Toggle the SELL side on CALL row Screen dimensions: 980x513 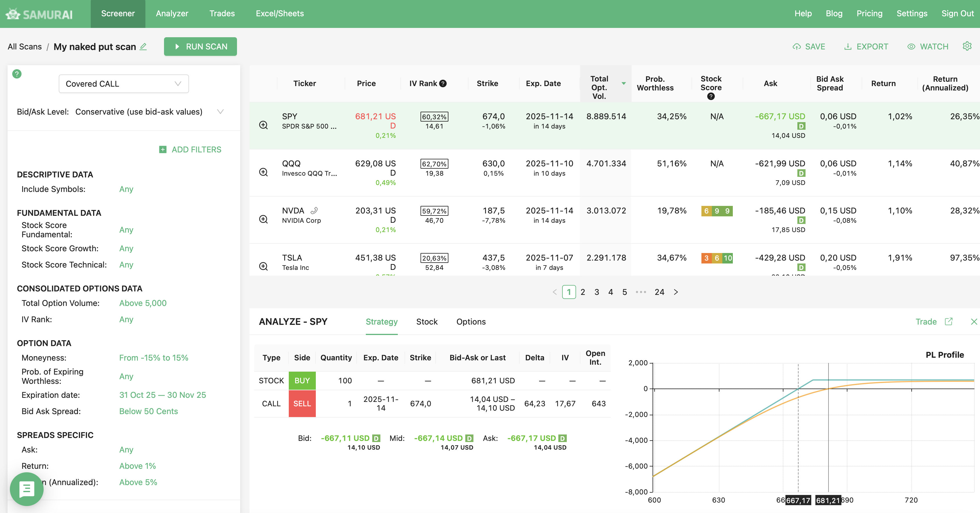coord(302,403)
